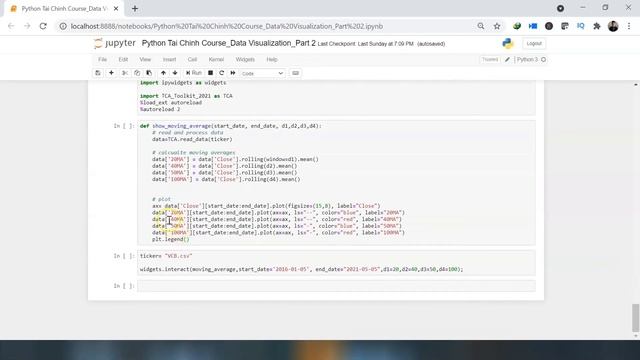Click the Jupyter logo
The image size is (640, 360).
point(115,43)
